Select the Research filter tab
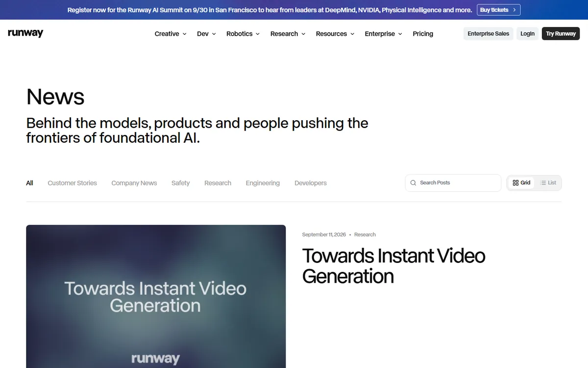Screen dimensions: 588x368 [x=218, y=183]
